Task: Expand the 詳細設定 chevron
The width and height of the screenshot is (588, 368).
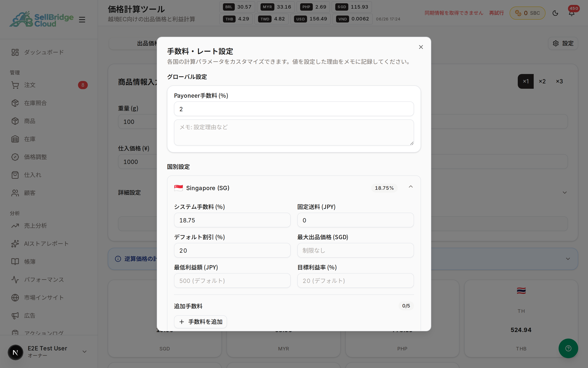Action: click(565, 193)
